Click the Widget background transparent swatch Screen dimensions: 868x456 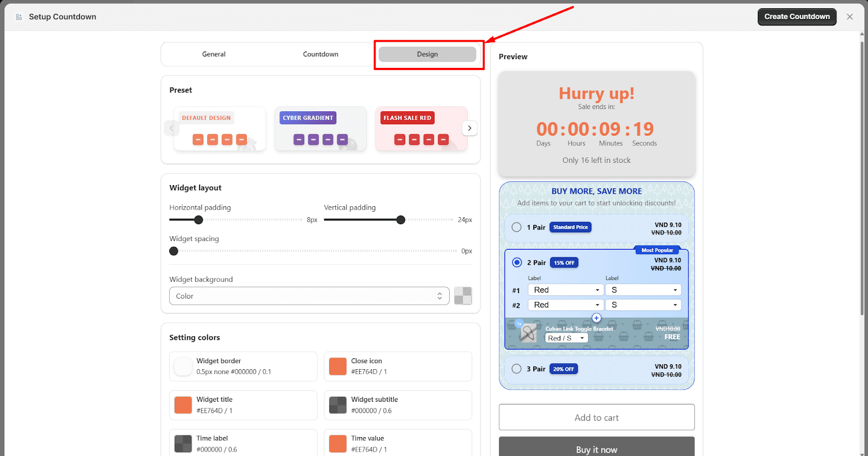(463, 296)
